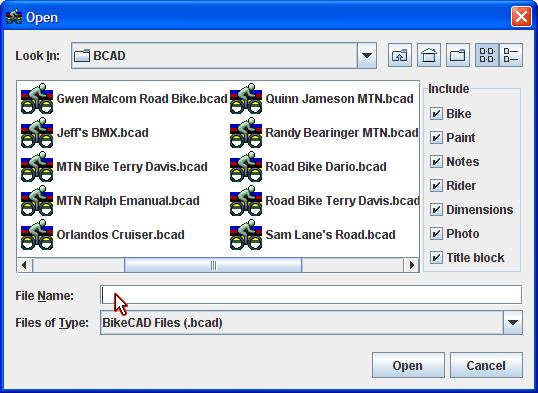The width and height of the screenshot is (538, 393).
Task: Uncheck the Title block checkbox
Action: (436, 257)
